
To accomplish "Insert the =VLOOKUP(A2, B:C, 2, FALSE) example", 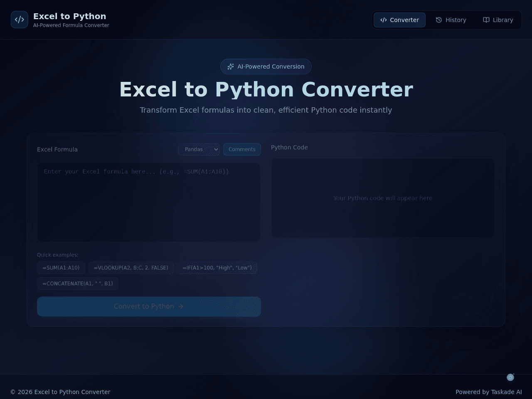I will (131, 268).
